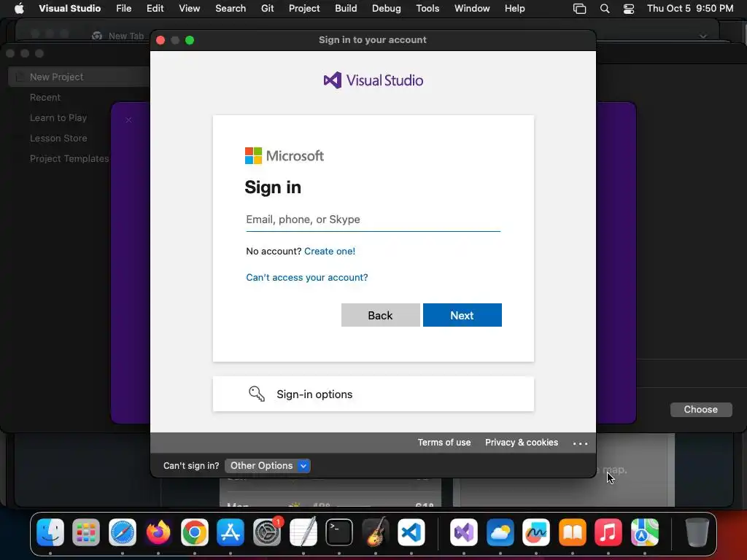Select Recent in background sidebar

pyautogui.click(x=45, y=97)
